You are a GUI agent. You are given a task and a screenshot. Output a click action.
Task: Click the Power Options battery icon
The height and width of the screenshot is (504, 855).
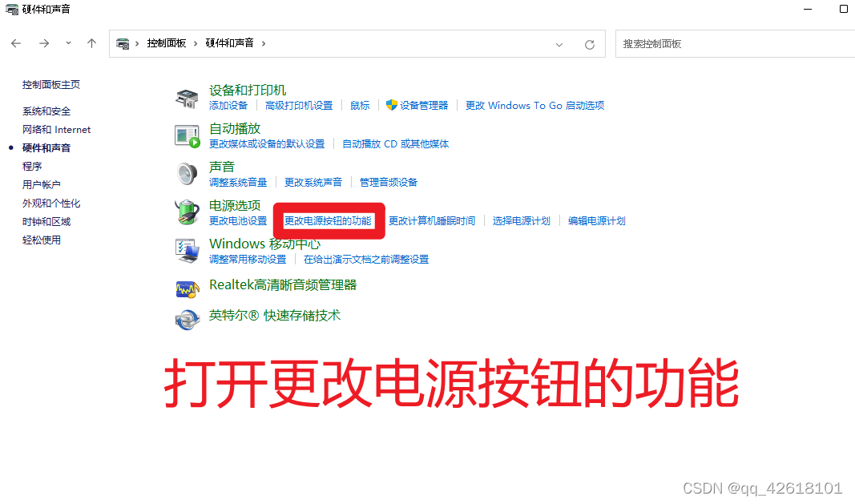click(187, 212)
